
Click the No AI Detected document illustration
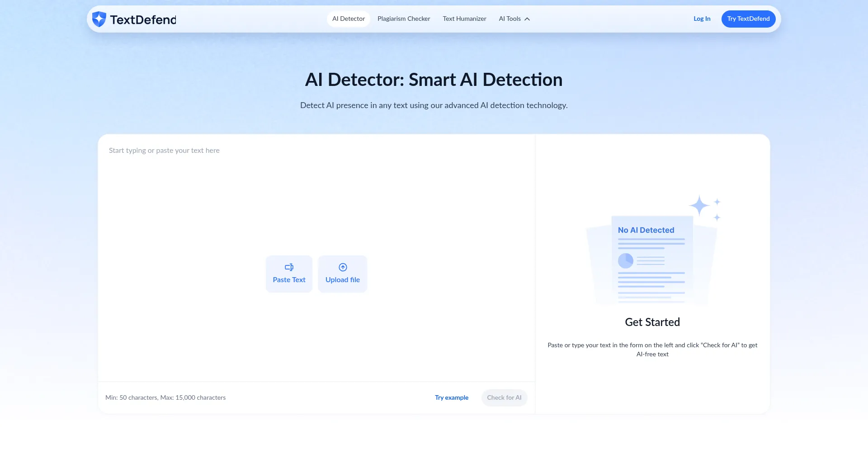coord(652,250)
